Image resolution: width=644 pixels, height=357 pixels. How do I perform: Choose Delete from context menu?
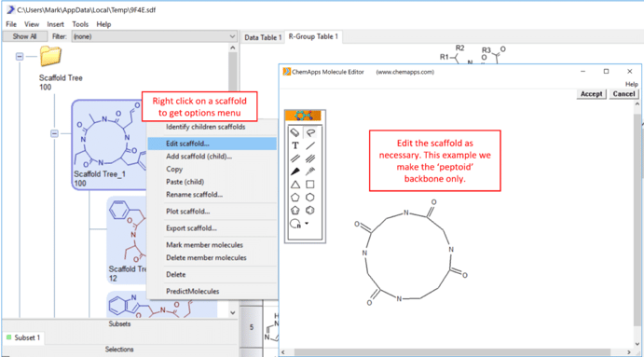(x=212, y=274)
